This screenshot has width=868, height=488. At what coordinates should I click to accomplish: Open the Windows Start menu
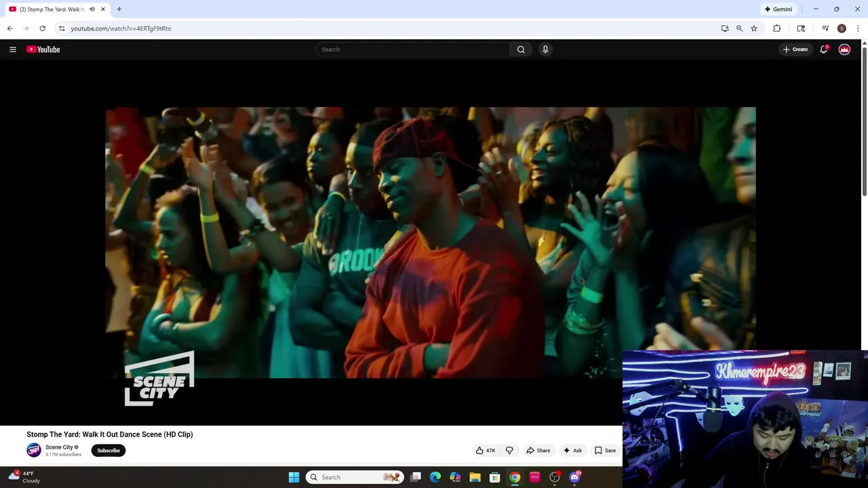click(x=294, y=477)
